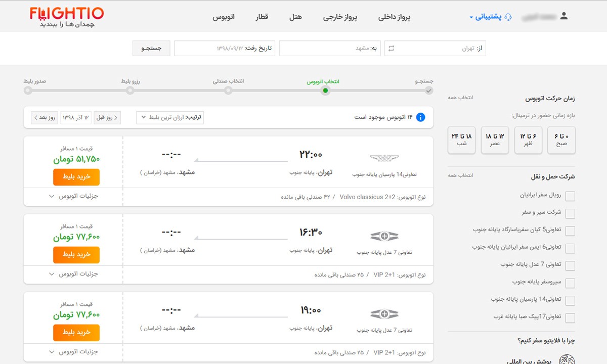This screenshot has height=364, width=607.
Task: Buy ticket for the 51,750 toman bus
Action: tap(76, 177)
